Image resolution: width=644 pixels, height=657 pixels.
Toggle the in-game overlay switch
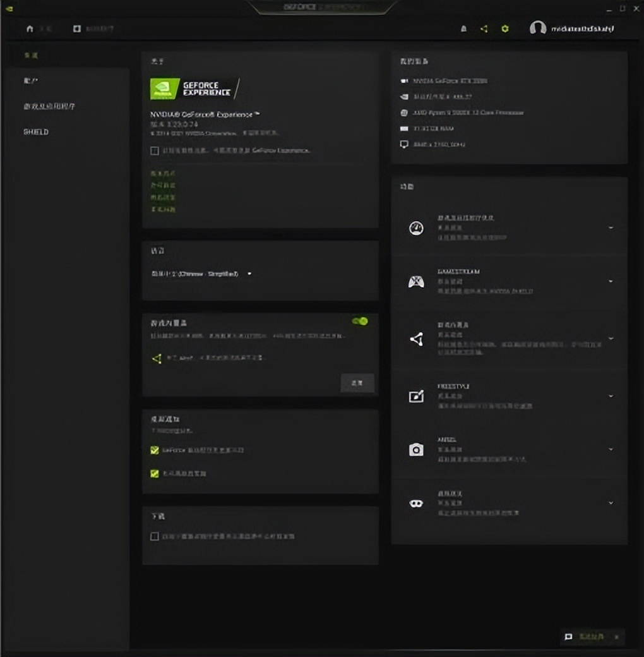click(360, 322)
